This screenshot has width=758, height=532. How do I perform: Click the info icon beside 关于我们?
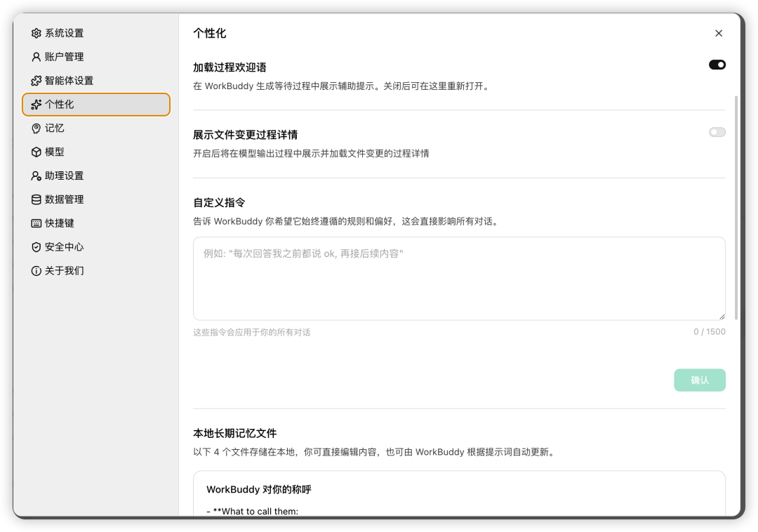coord(36,271)
